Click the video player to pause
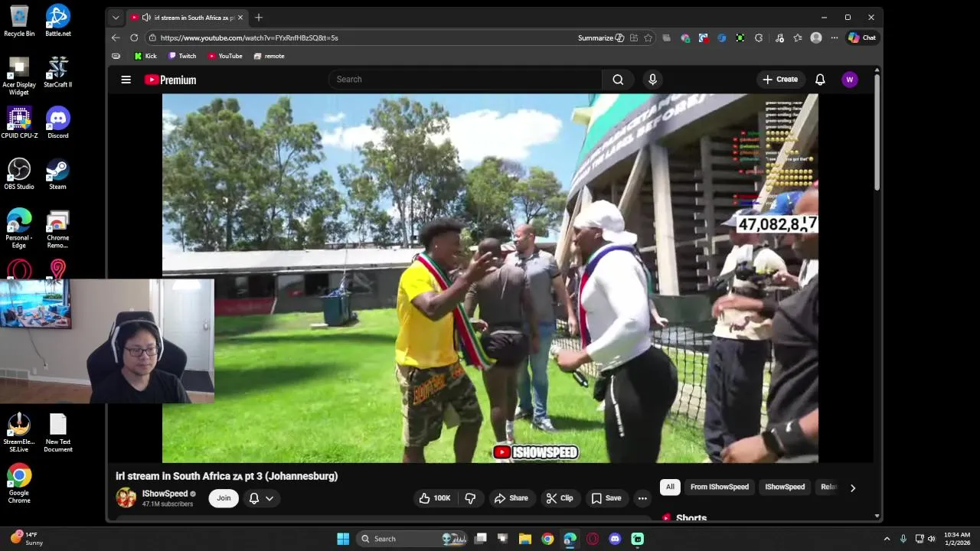The height and width of the screenshot is (551, 980). pyautogui.click(x=490, y=279)
